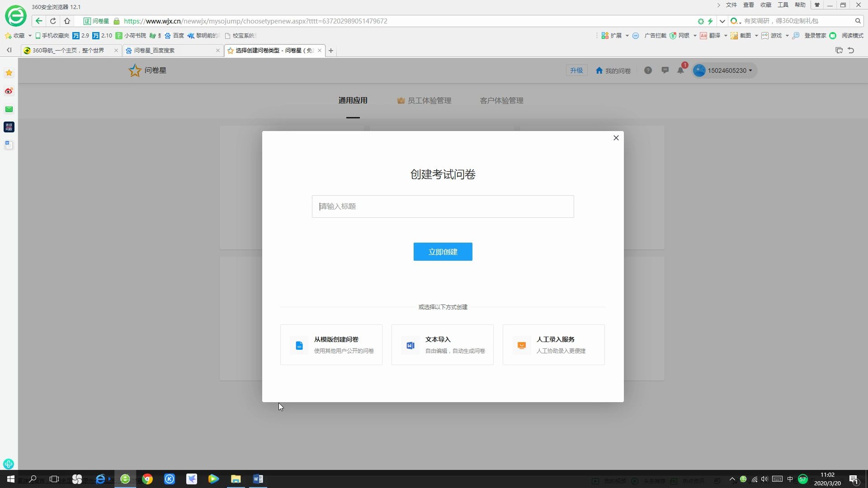The width and height of the screenshot is (868, 488).
Task: Open the messages chat bubble icon
Action: [x=665, y=70]
